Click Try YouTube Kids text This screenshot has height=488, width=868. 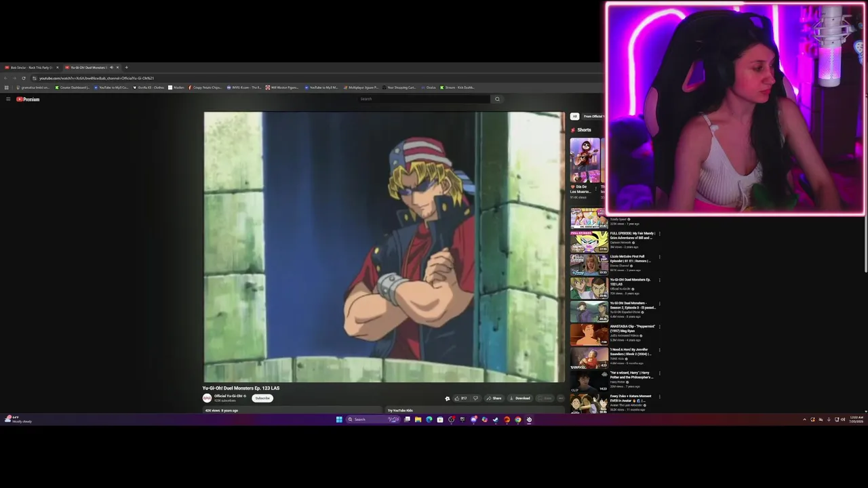(400, 411)
